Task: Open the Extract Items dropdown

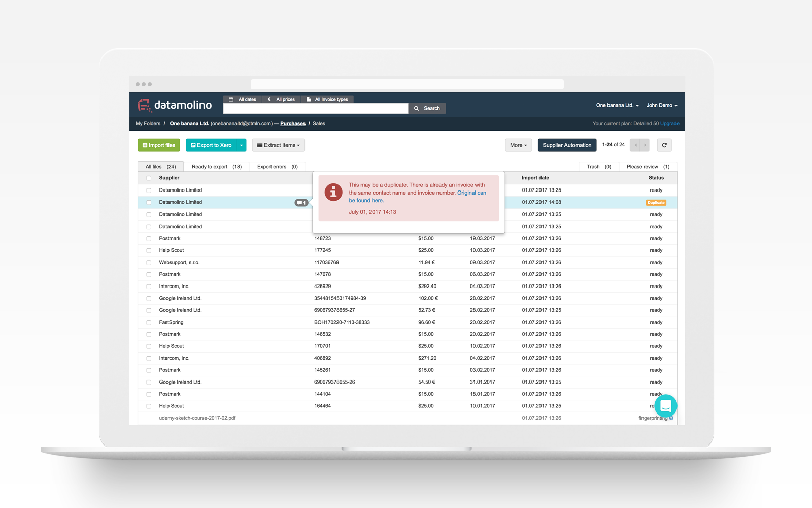Action: pos(279,145)
